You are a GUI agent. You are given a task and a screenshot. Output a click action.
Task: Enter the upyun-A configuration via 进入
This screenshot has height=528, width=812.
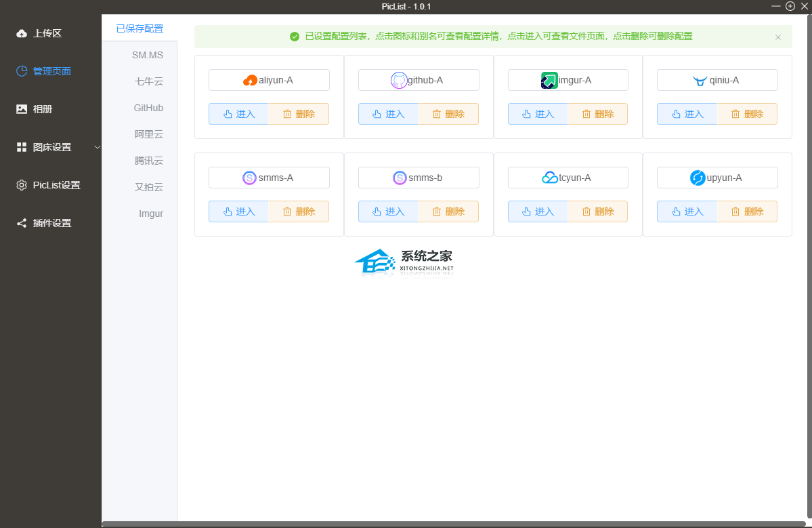687,211
